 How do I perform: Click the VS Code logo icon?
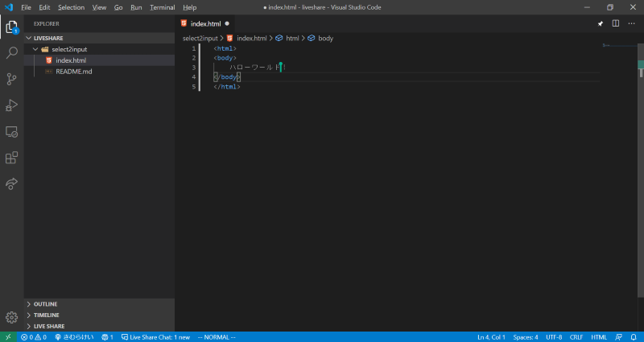point(9,7)
